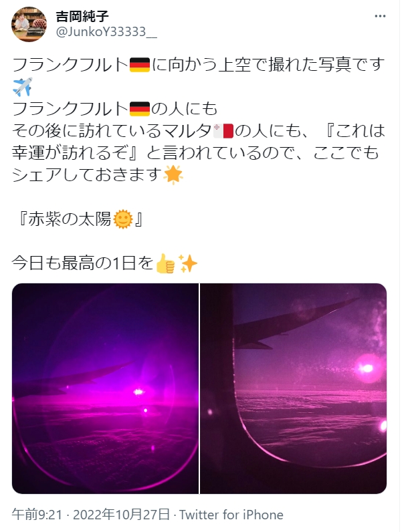Click the 午前9:21 timestamp
Image resolution: width=404 pixels, height=532 pixels.
tap(37, 515)
